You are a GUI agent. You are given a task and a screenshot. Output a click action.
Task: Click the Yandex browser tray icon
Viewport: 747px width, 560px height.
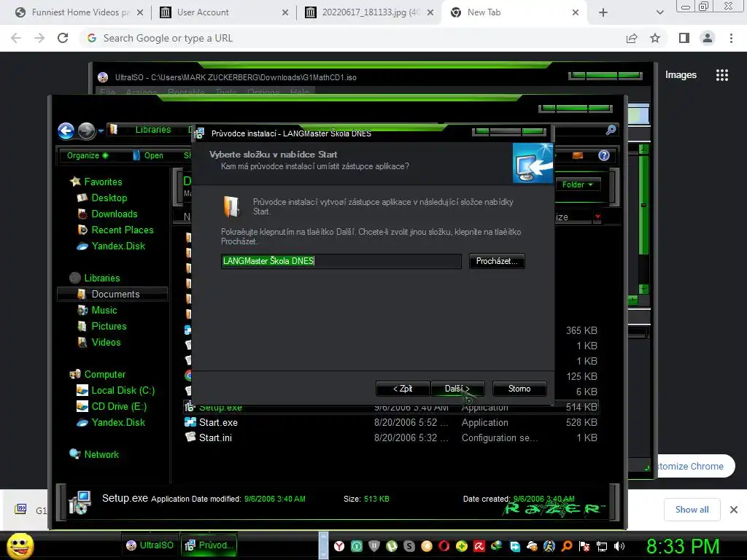(339, 546)
